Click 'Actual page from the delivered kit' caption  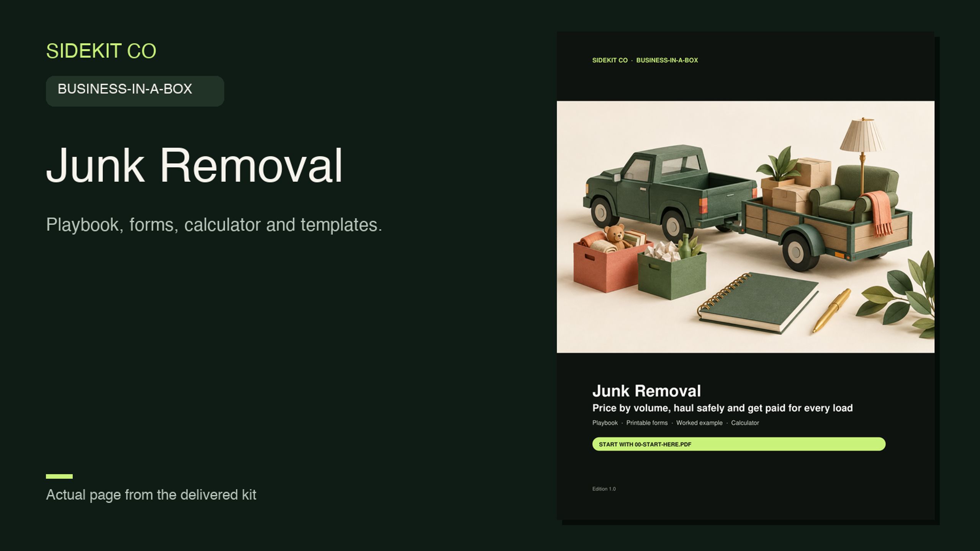(151, 495)
